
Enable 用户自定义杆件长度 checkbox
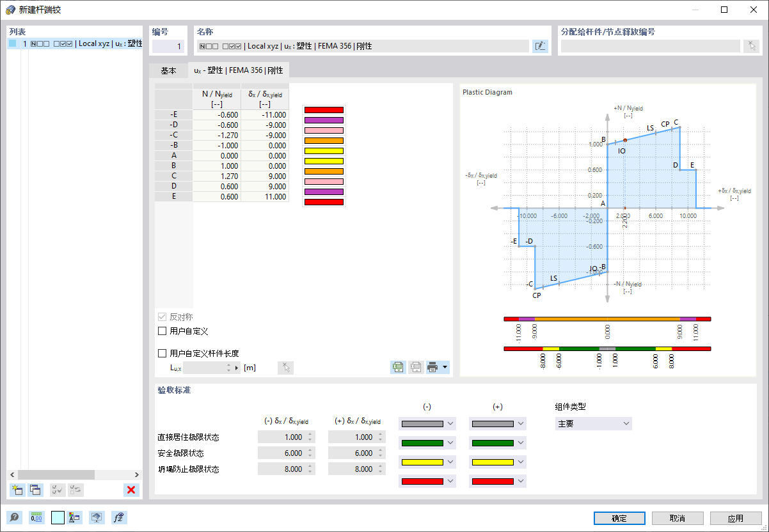[162, 353]
